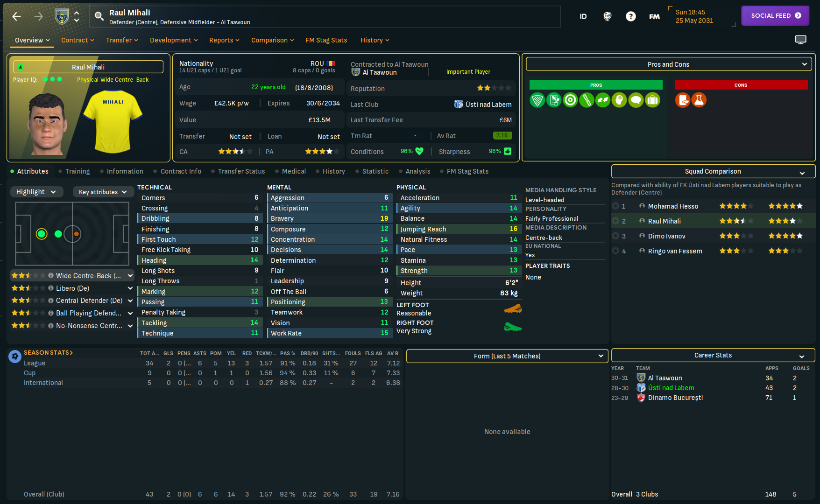Click the date and time display
Viewport: 820px width, 504px height.
694,16
